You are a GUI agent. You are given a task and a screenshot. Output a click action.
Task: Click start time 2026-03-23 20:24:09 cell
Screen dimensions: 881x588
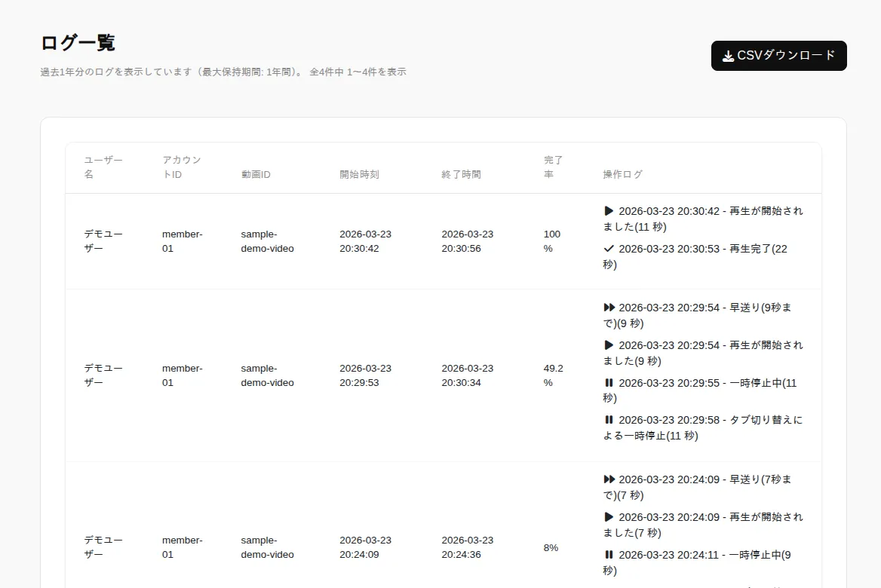click(x=365, y=547)
